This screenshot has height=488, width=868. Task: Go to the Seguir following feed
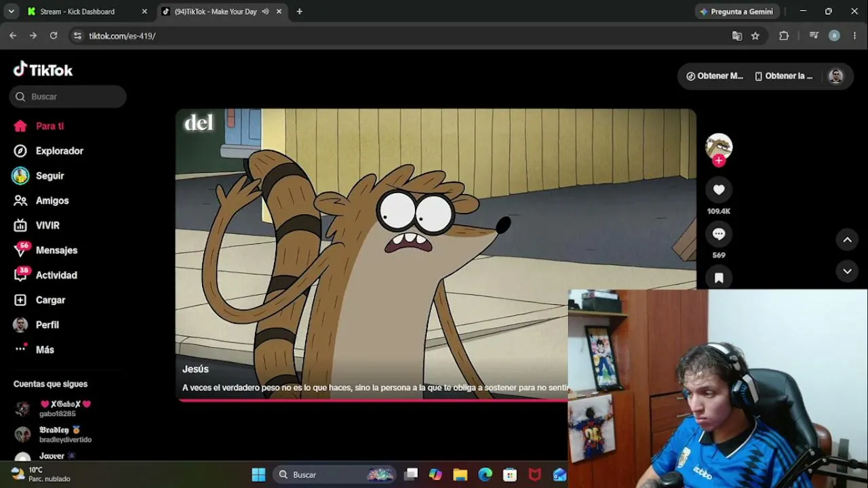point(38,176)
